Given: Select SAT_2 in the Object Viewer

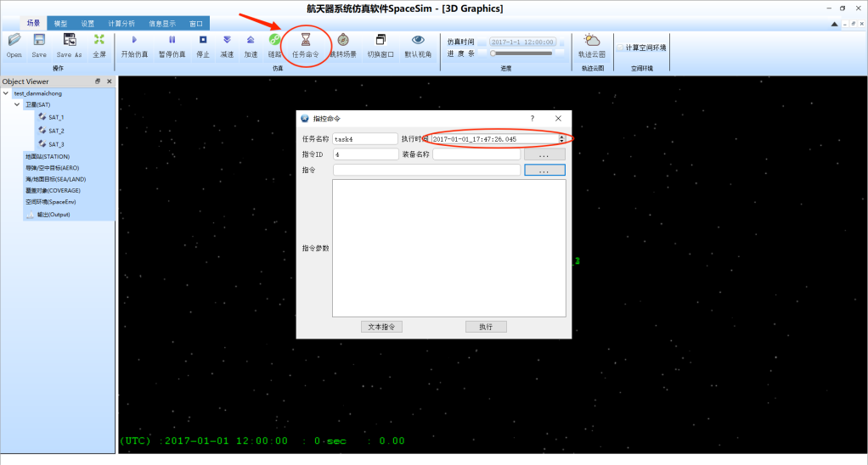Looking at the screenshot, I should click(56, 131).
